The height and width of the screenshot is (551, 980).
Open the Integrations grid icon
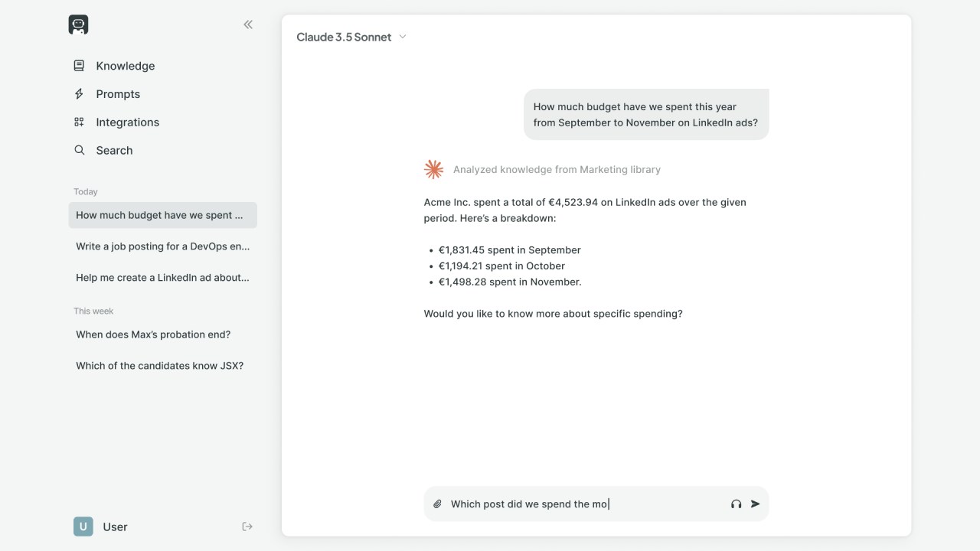(79, 122)
